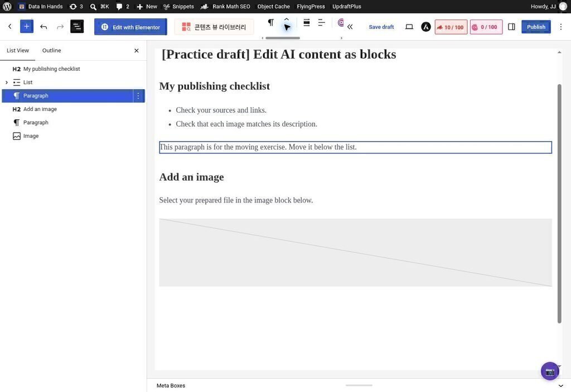The width and height of the screenshot is (571, 392).
Task: Open the Astra settings icon
Action: point(425,27)
